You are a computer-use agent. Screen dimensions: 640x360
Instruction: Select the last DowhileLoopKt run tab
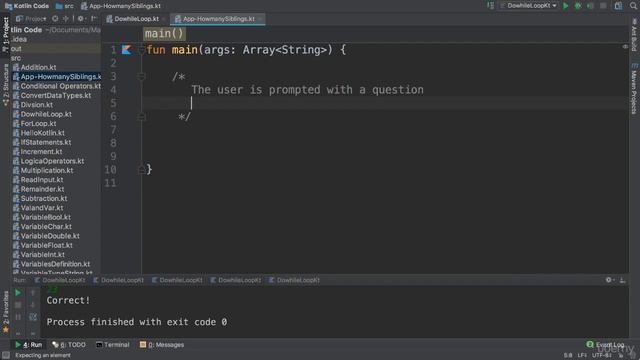click(x=294, y=280)
